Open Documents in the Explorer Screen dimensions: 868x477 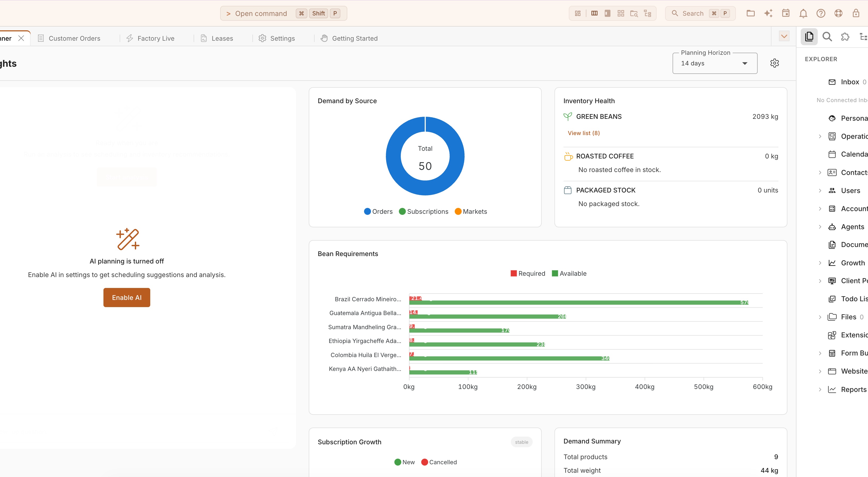848,245
